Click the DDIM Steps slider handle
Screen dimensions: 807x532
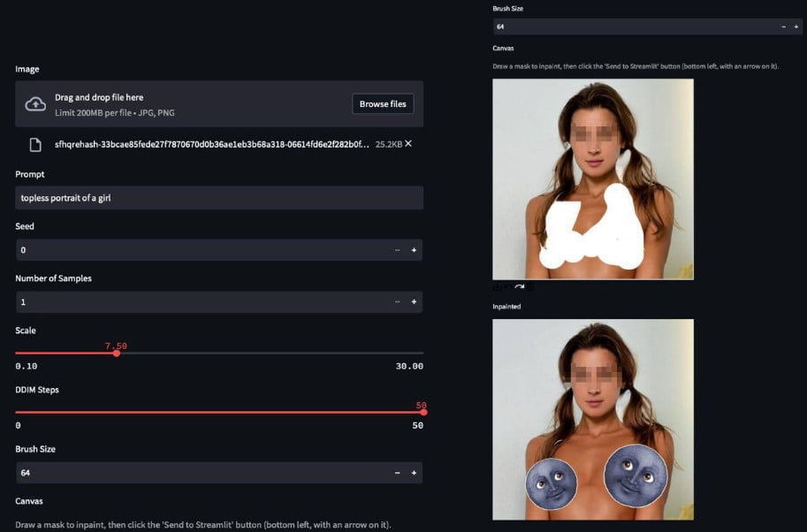[x=423, y=412]
